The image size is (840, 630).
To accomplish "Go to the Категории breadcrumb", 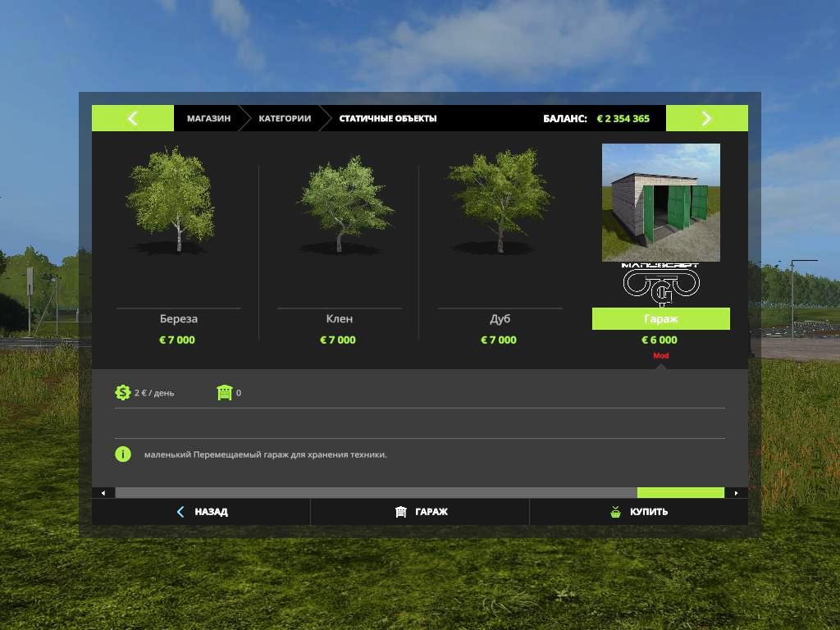I will click(x=285, y=118).
